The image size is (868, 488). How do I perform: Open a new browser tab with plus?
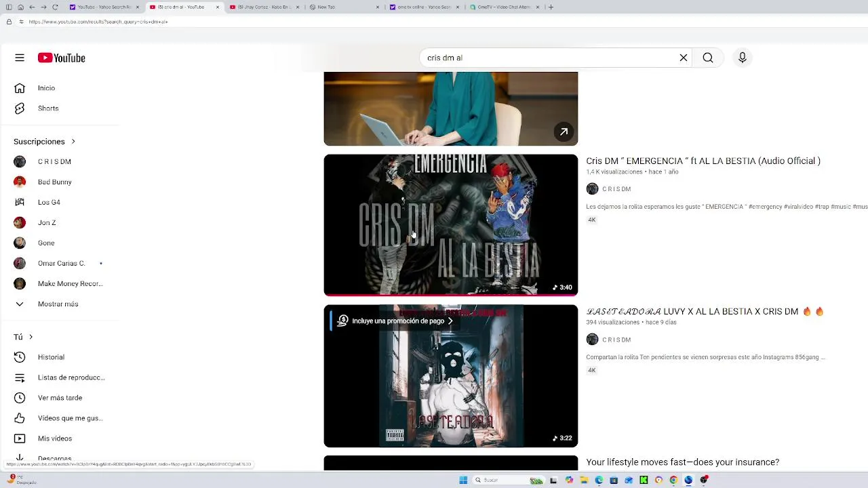551,7
